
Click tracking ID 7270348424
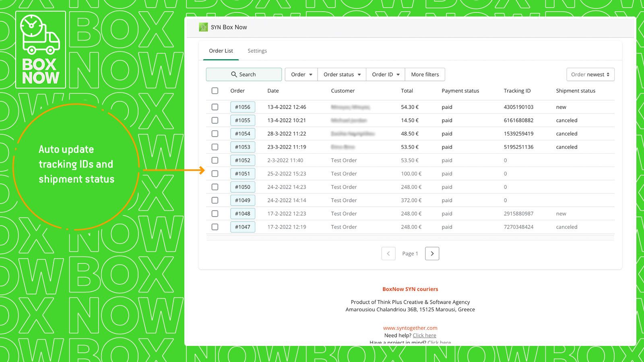pos(518,227)
